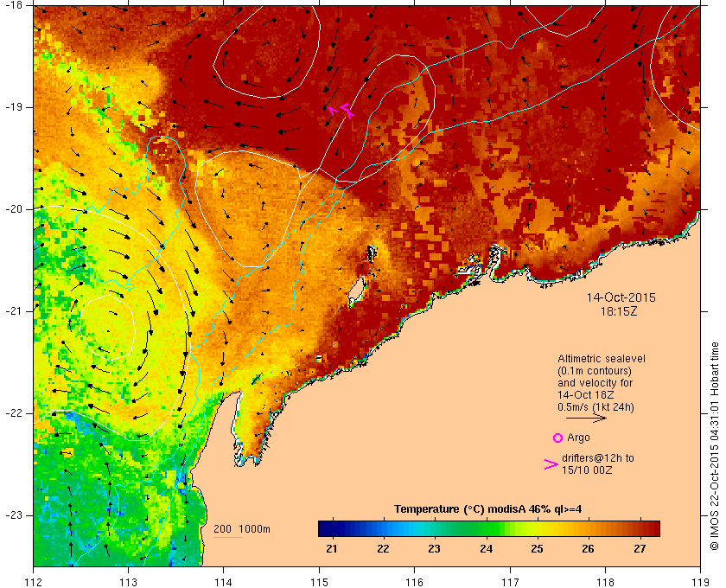726x588 pixels.
Task: Click the small white eddy contour near 21°S 112.8°E
Action: point(107,328)
